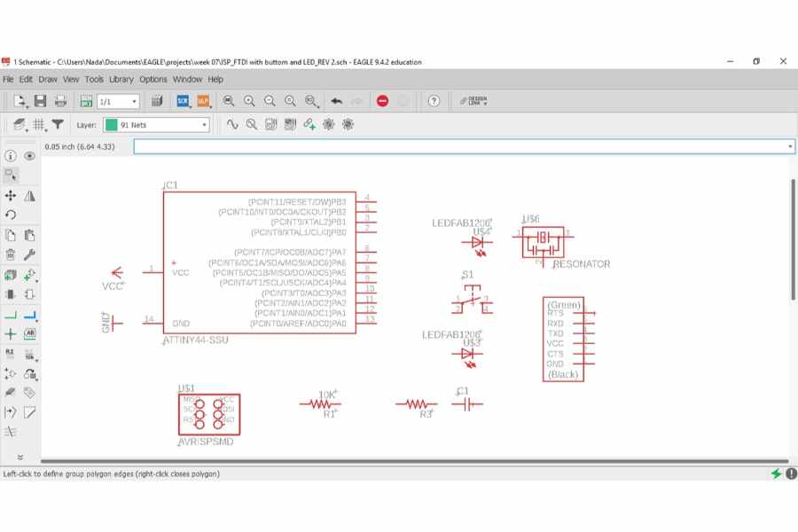
Task: Select the Smash tool
Action: [x=10, y=373]
